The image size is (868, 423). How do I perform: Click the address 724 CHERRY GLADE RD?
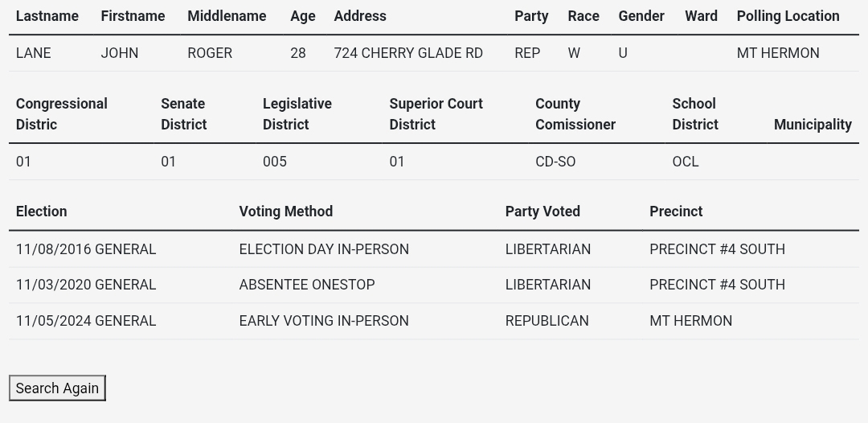(408, 53)
